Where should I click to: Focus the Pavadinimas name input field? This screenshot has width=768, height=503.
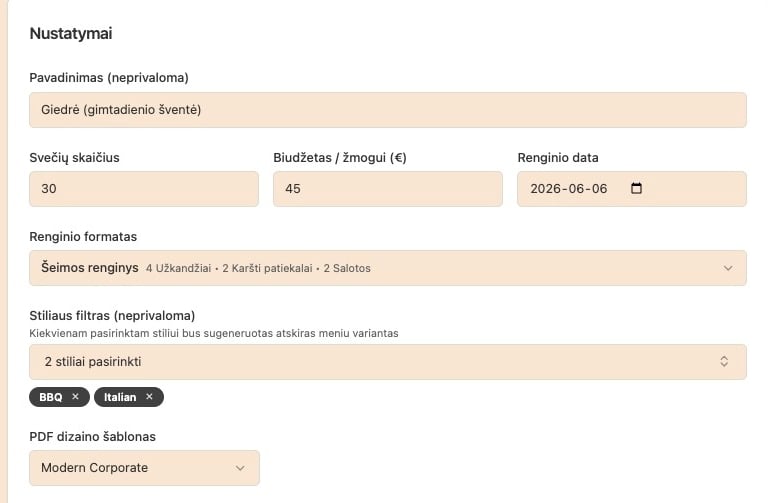388,110
